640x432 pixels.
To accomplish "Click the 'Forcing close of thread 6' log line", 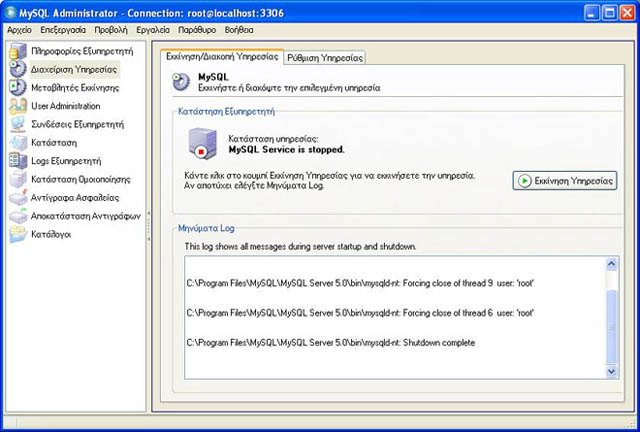I will [x=360, y=313].
